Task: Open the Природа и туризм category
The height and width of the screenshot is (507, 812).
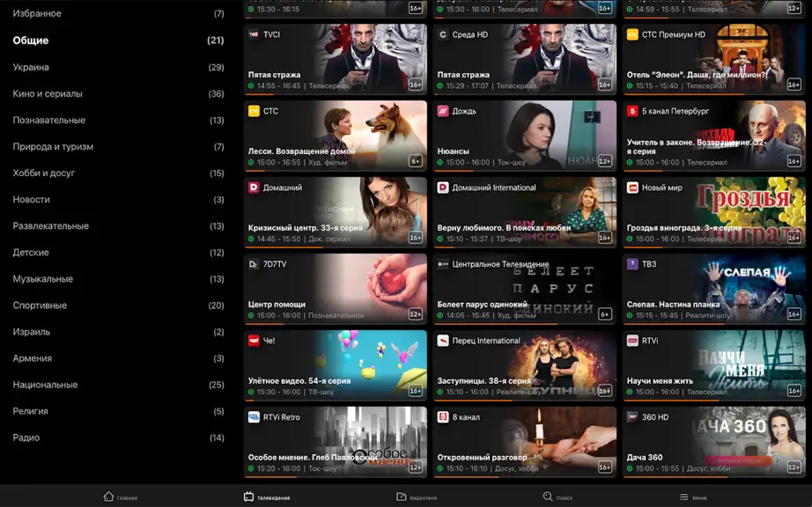Action: click(118, 146)
